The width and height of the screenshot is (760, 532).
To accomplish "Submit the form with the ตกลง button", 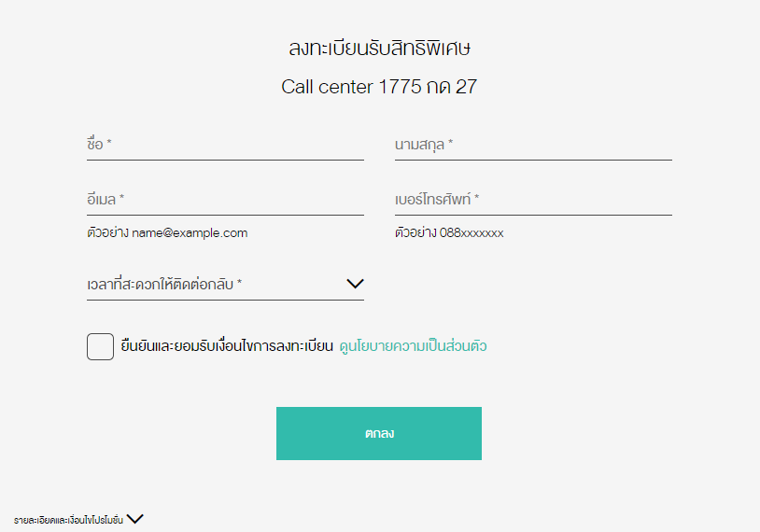I will click(x=379, y=433).
